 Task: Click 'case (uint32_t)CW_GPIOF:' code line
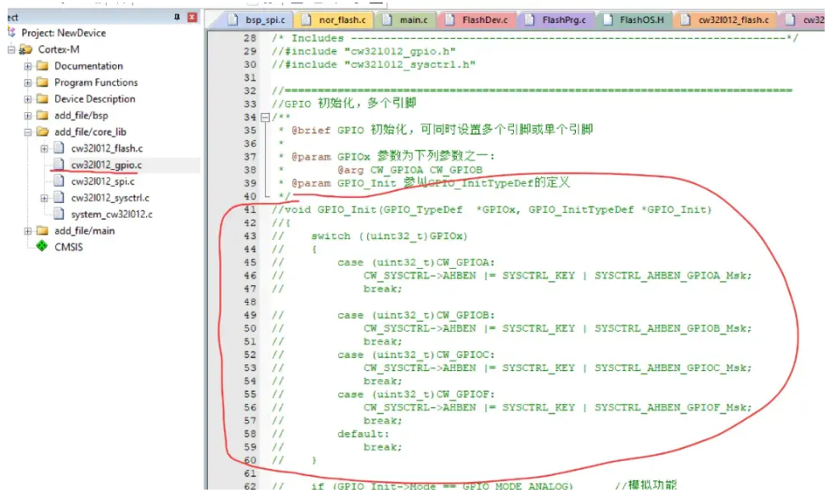coord(416,394)
